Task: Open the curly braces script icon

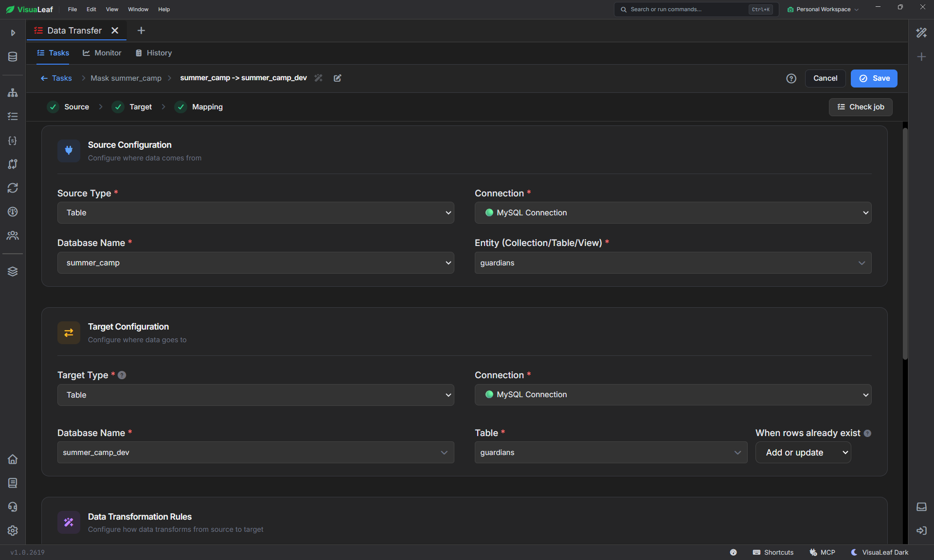Action: coord(13,140)
